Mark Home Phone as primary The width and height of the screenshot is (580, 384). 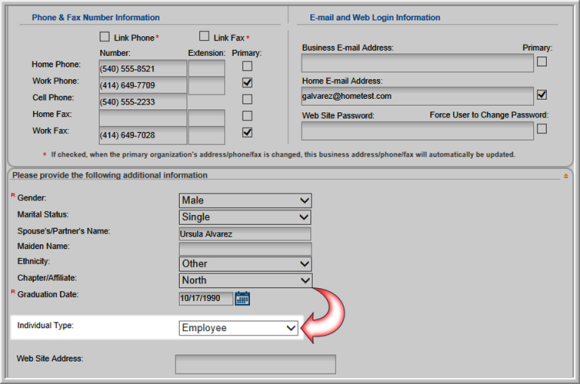point(247,66)
